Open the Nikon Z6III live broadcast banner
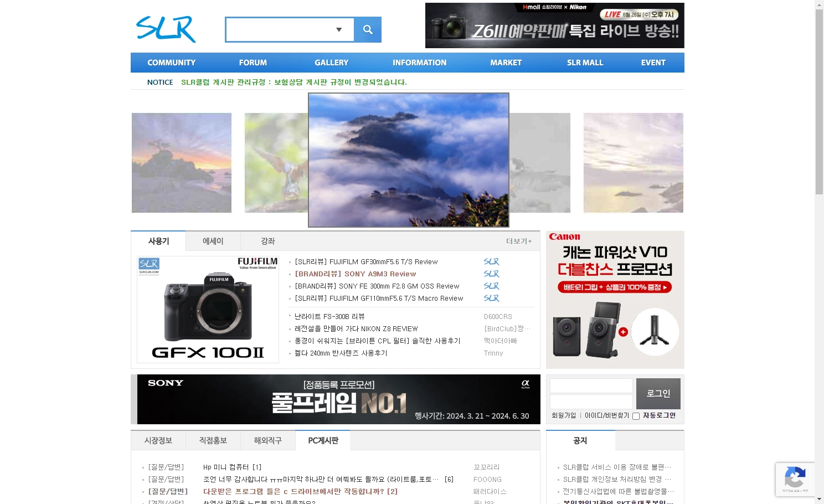The image size is (824, 504). pos(554,25)
